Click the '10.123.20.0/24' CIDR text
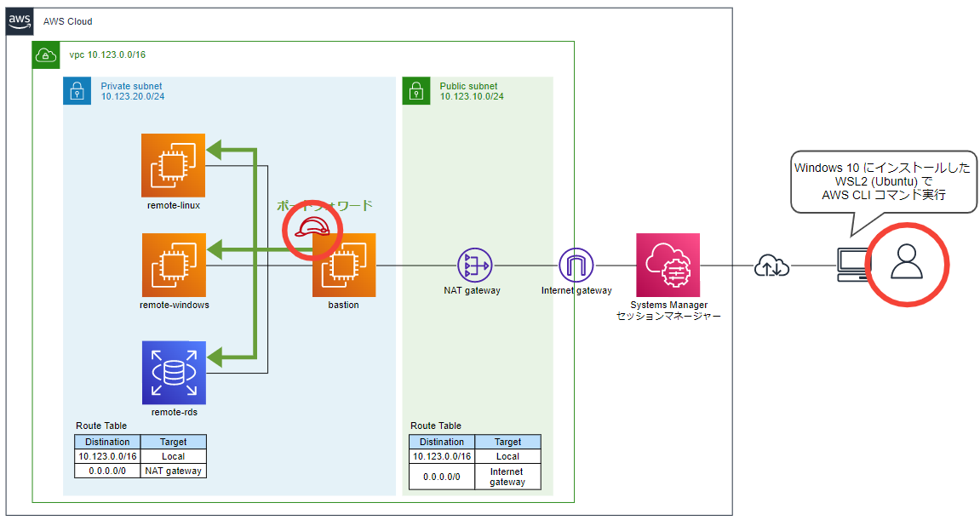 pyautogui.click(x=133, y=96)
